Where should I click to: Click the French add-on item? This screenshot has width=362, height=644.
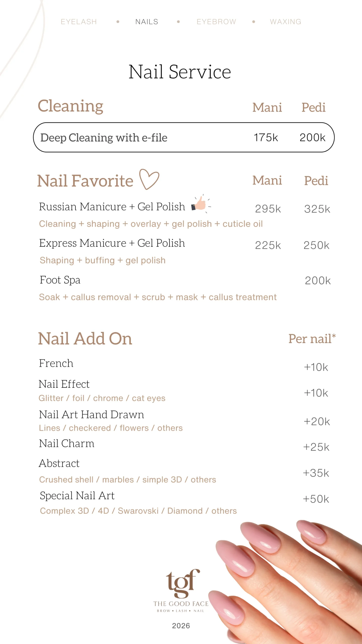[x=56, y=363]
